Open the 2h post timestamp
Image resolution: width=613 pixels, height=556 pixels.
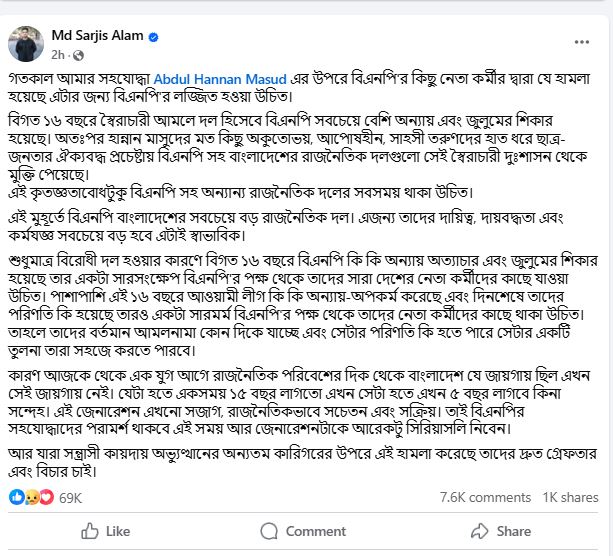coord(57,55)
